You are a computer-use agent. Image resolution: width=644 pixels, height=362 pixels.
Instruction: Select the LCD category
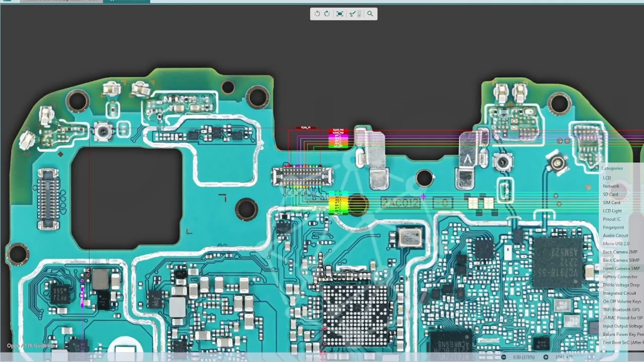click(x=607, y=178)
